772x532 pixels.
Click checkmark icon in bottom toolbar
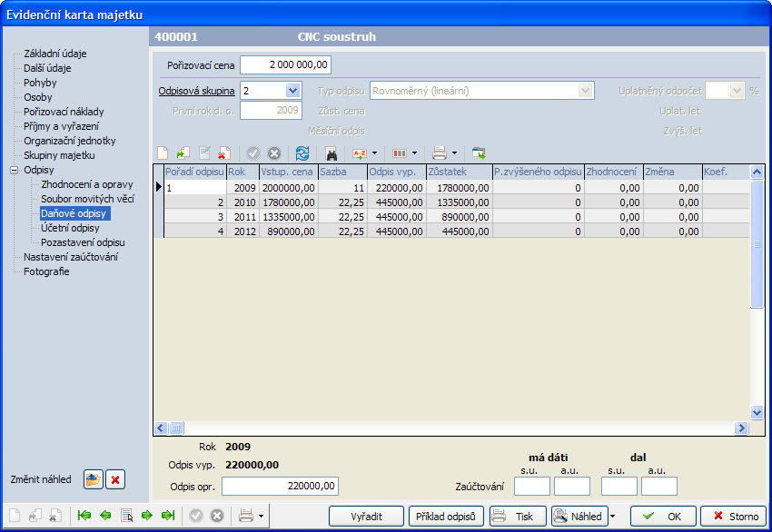196,516
